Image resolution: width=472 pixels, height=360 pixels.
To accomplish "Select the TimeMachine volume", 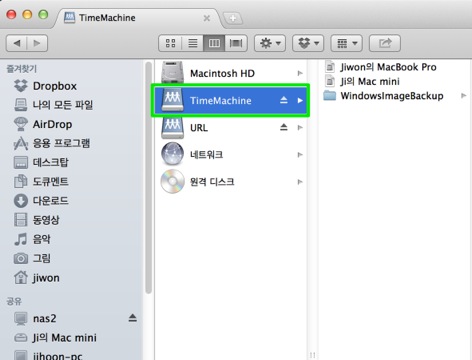I will pos(231,100).
